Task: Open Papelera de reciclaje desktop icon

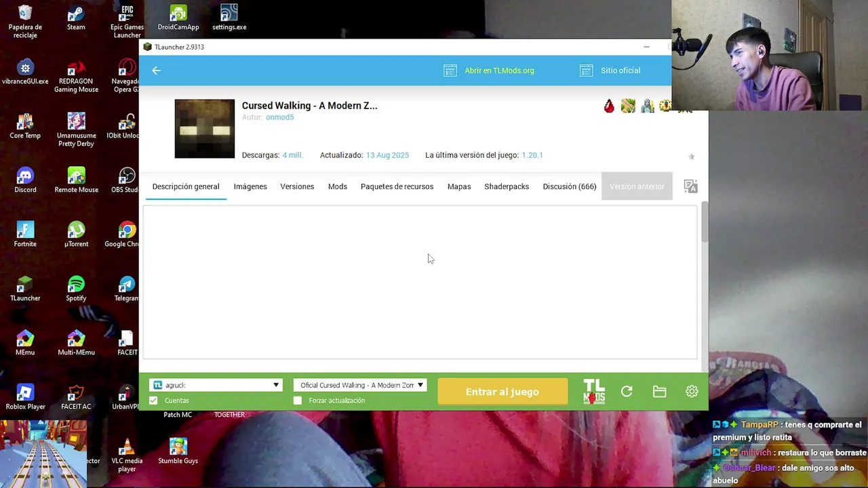Action: pyautogui.click(x=25, y=22)
